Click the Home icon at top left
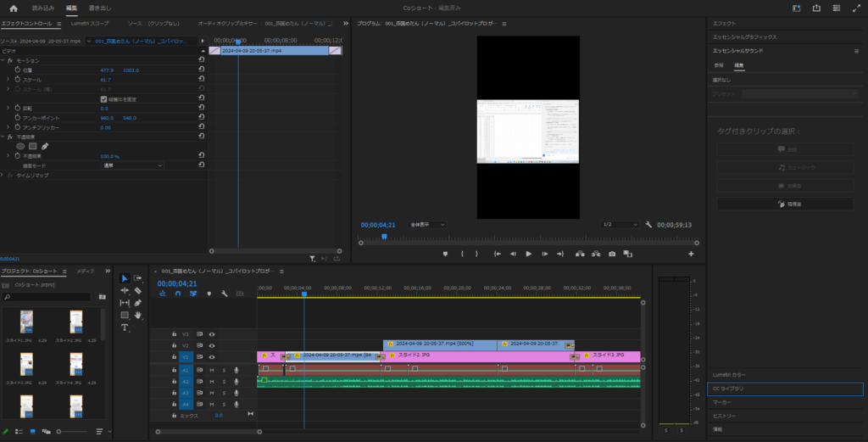 click(x=13, y=8)
